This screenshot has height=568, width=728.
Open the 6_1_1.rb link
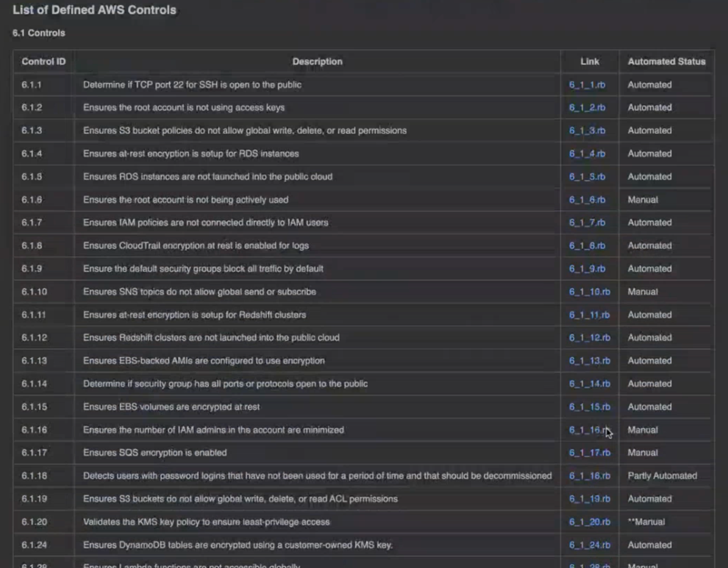point(587,85)
